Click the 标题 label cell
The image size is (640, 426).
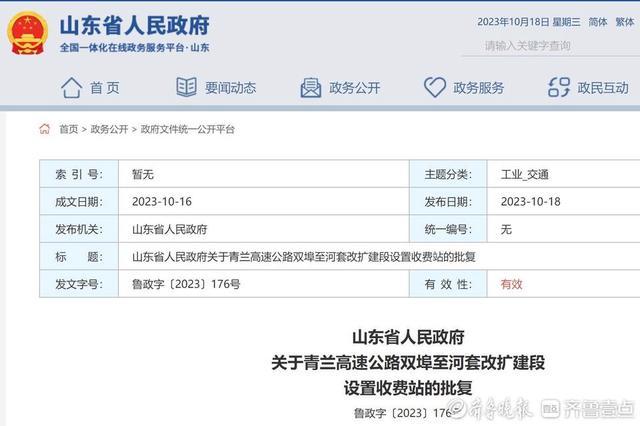coord(79,256)
